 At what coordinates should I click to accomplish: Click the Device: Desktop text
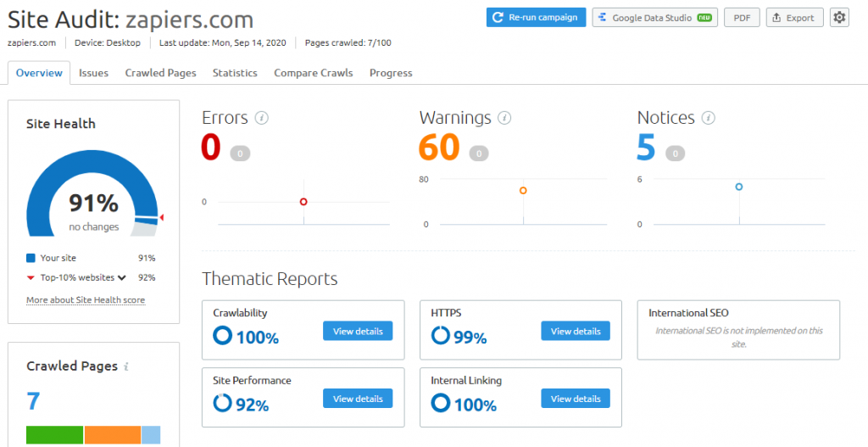tap(108, 42)
